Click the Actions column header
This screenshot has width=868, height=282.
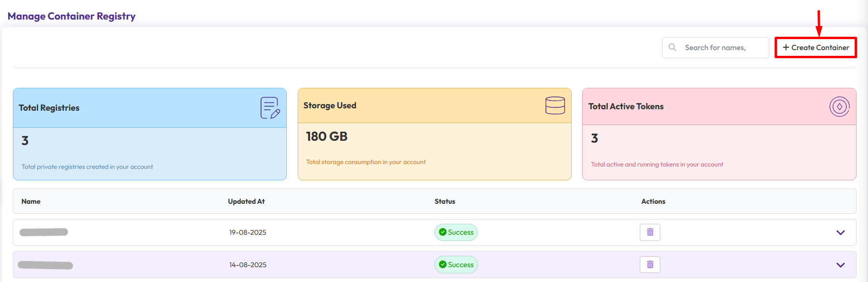653,201
